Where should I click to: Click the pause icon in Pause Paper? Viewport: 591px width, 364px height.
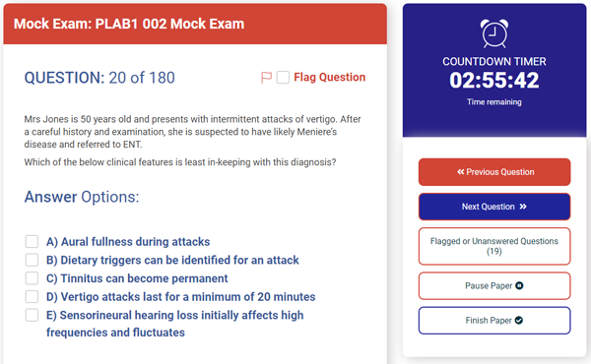pyautogui.click(x=519, y=285)
